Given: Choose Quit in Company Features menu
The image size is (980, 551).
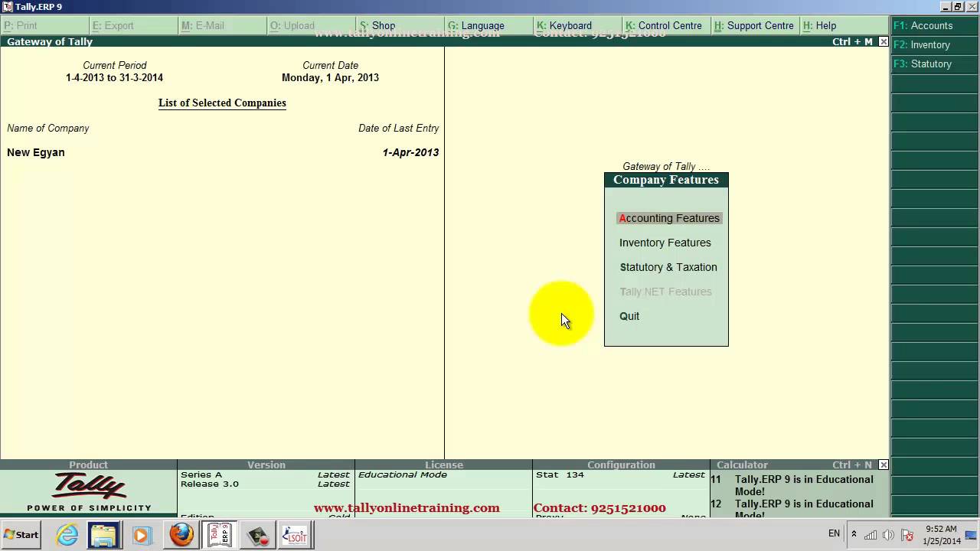Looking at the screenshot, I should pyautogui.click(x=629, y=316).
